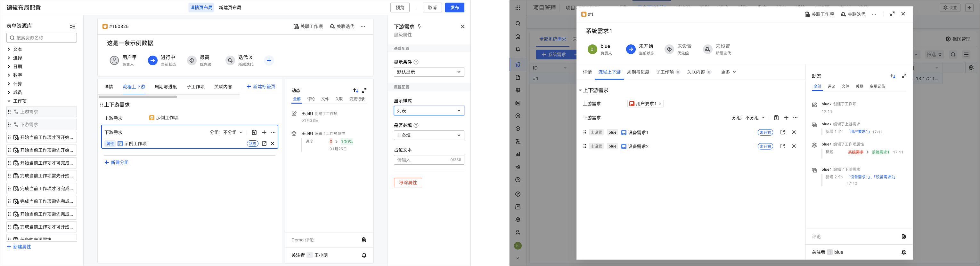Screen dimensions: 980x266
Task: Click follow bell icon beside 关注者 blue
Action: click(x=903, y=252)
